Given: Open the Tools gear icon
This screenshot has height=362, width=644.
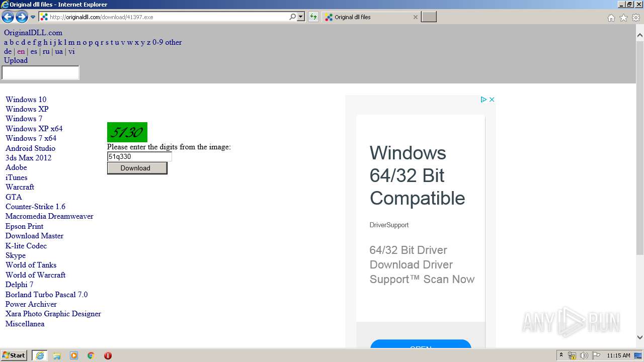Looking at the screenshot, I should pos(636,18).
